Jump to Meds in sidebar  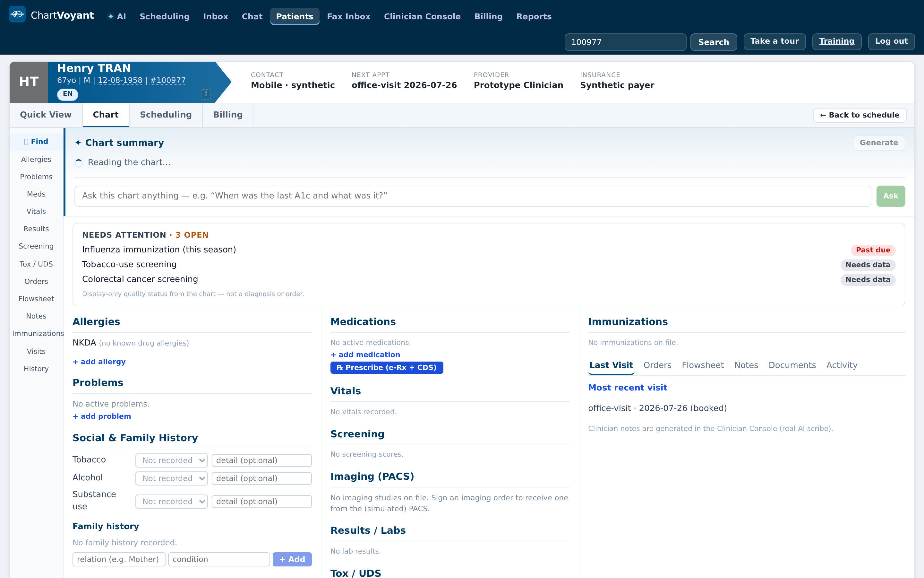click(x=36, y=194)
